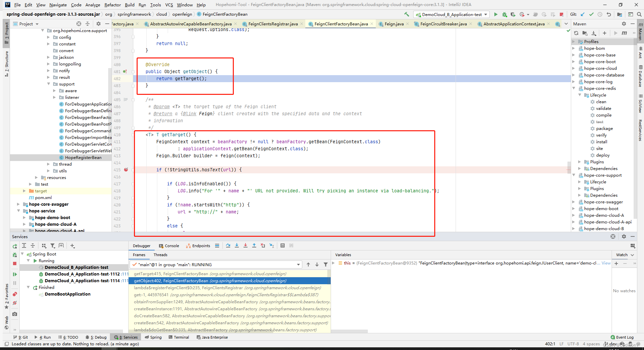Click Execute Maven Goal m icon
This screenshot has height=350, width=644.
tap(624, 33)
